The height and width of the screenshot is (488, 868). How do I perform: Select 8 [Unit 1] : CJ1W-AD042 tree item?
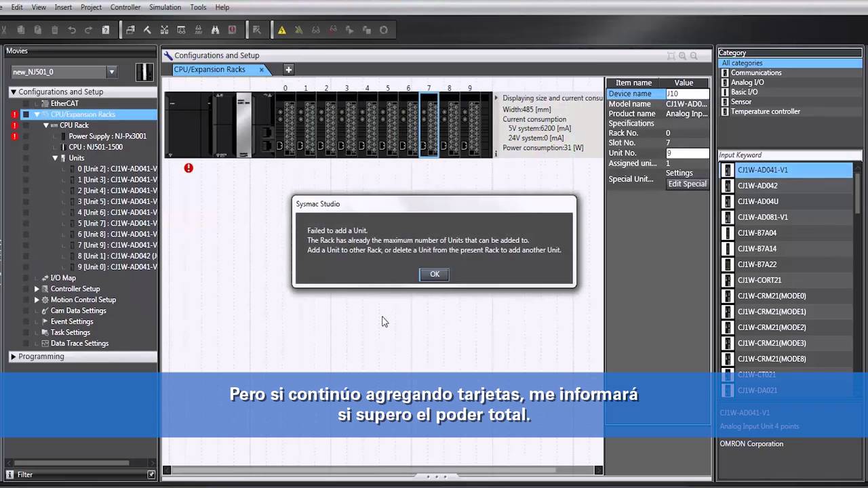[117, 256]
